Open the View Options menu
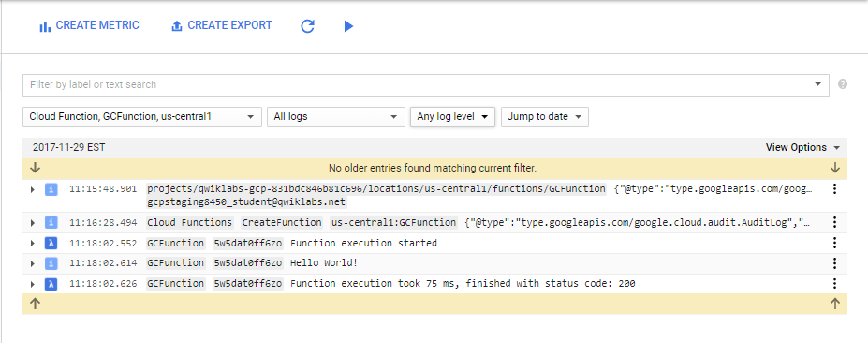The image size is (868, 343). pyautogui.click(x=802, y=147)
